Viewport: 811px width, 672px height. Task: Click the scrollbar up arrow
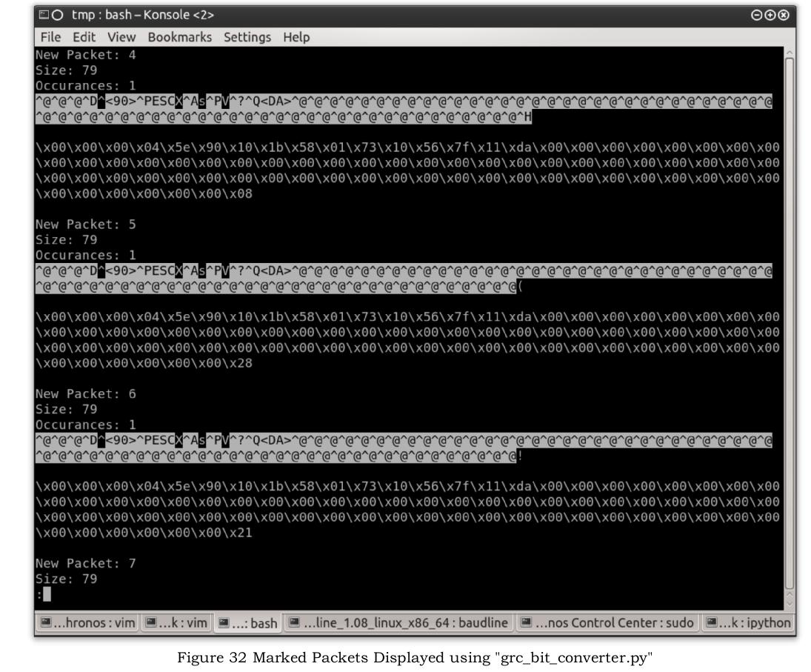coord(790,53)
